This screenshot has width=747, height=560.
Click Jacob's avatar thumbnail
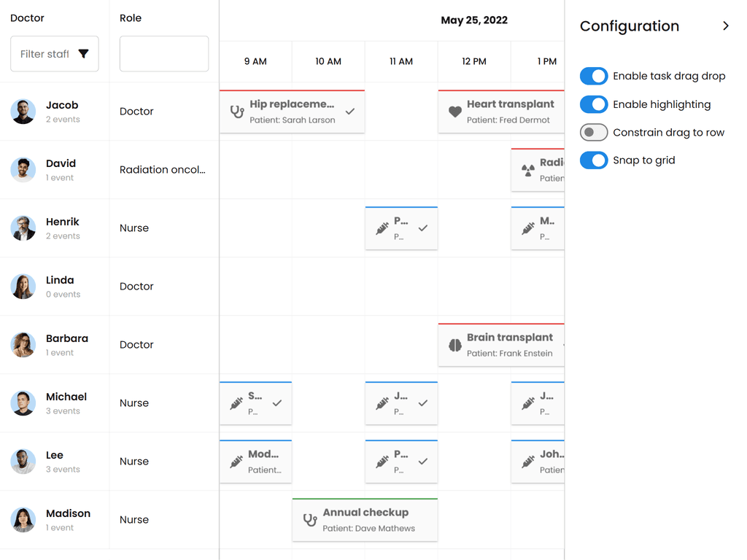[x=23, y=112]
